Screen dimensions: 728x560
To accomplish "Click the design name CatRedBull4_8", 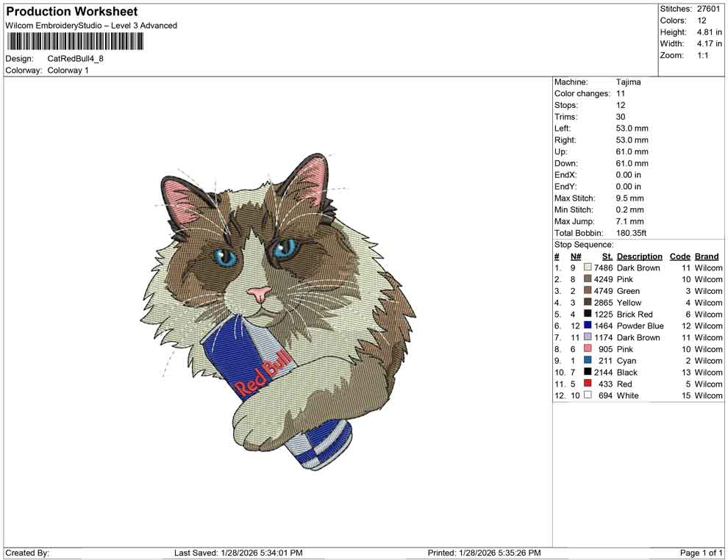I will coord(74,59).
